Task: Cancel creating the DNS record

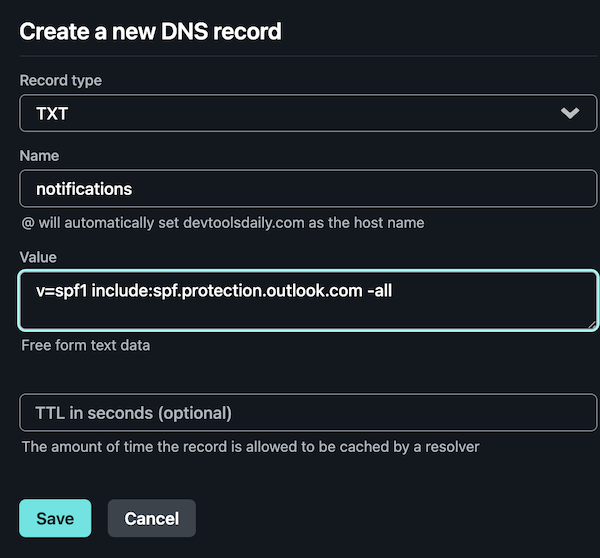Action: pos(151,518)
